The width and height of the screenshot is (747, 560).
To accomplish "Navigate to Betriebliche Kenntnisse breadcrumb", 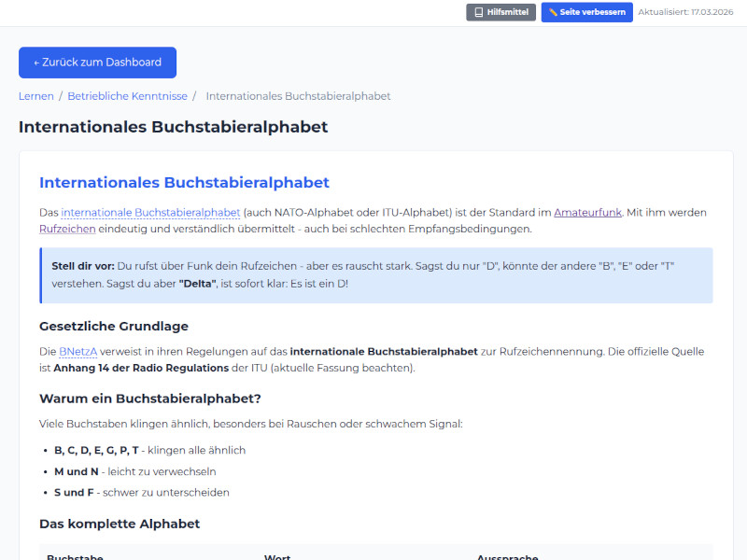I will point(127,95).
